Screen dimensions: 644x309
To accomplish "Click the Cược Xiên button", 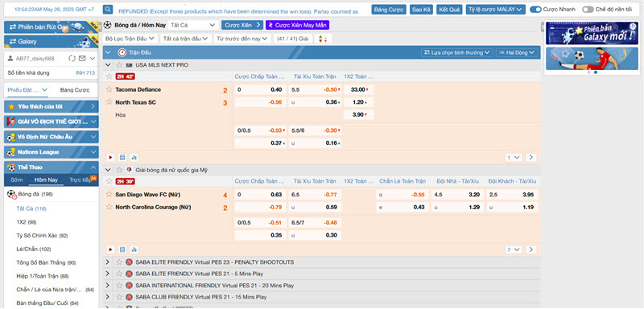I will click(x=242, y=25).
